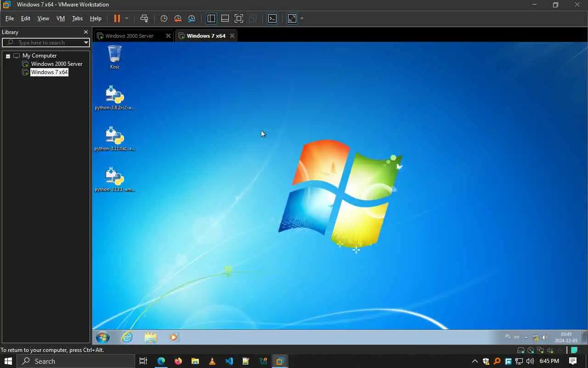Click the Show desktop strip in the guest

pyautogui.click(x=584, y=337)
